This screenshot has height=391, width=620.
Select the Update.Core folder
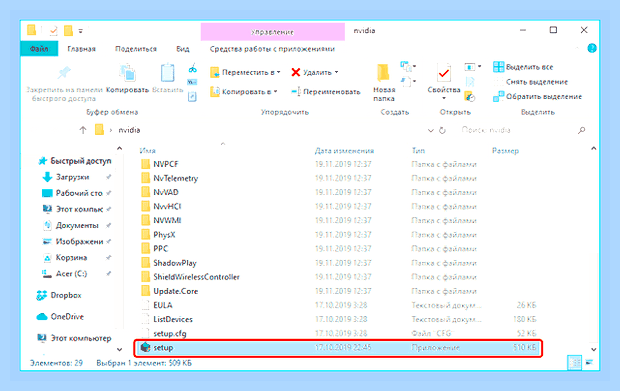[x=169, y=291]
